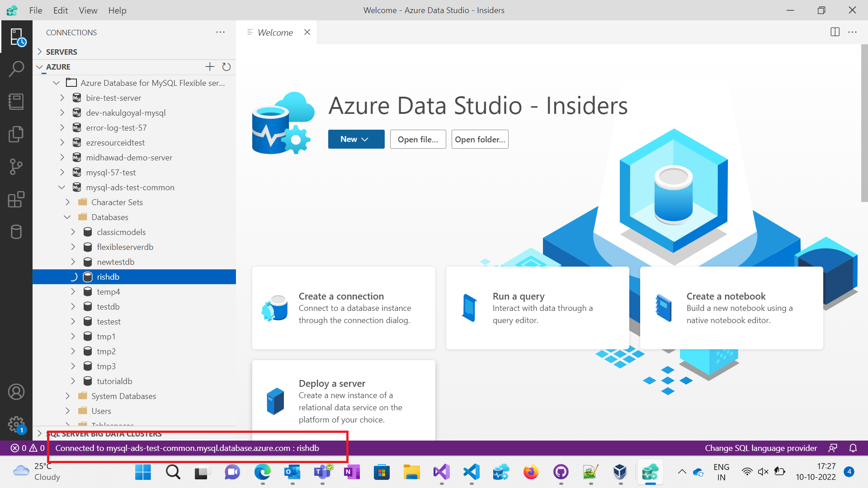Collapse the mysql-ads-test-common server node
The width and height of the screenshot is (868, 488).
click(x=62, y=187)
